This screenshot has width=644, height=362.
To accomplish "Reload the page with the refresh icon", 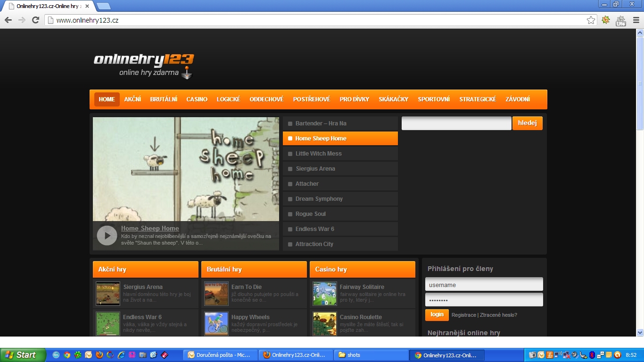I will (35, 20).
